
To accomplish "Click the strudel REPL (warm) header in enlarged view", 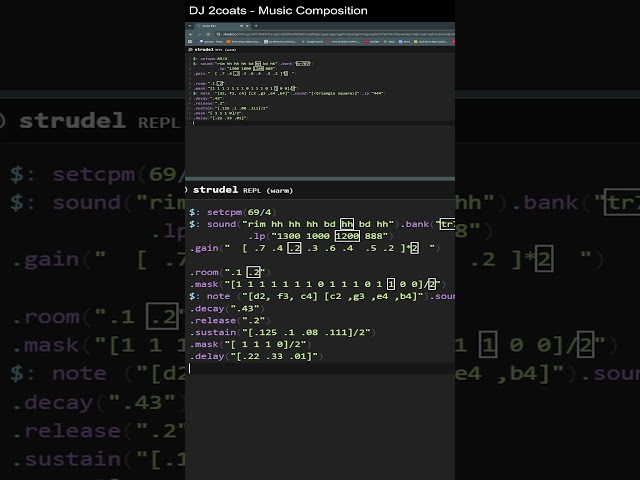I will [243, 190].
